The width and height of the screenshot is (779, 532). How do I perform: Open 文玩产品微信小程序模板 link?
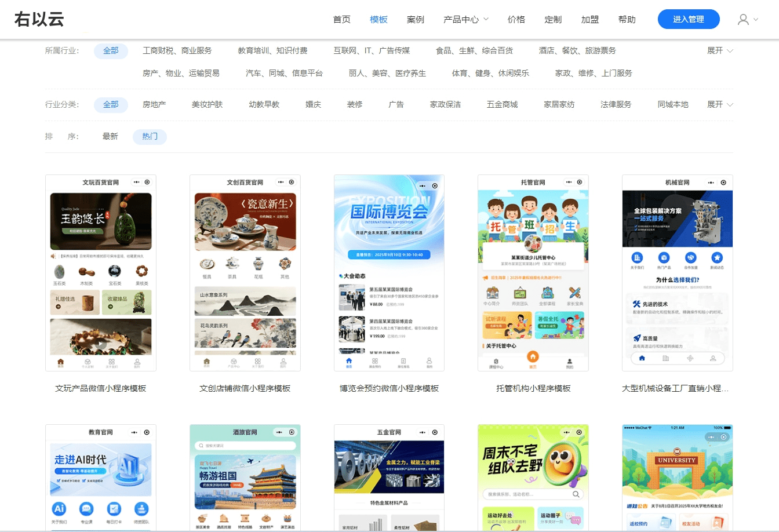pos(100,388)
